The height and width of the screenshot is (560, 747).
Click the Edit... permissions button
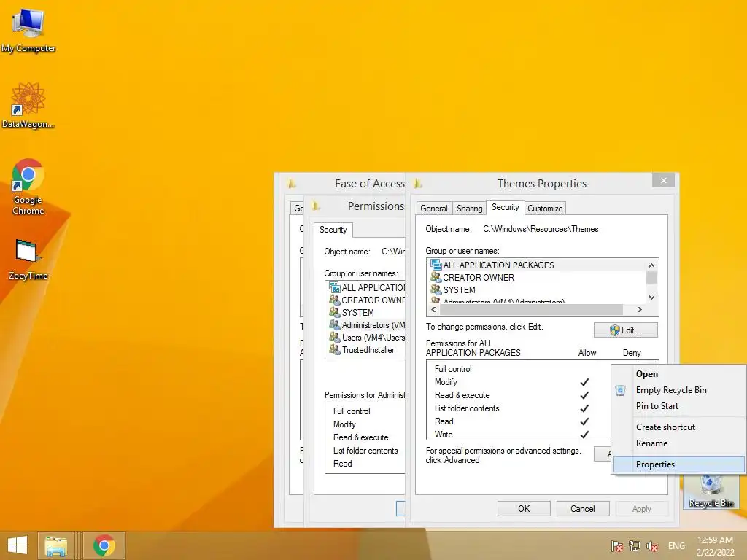pyautogui.click(x=625, y=330)
